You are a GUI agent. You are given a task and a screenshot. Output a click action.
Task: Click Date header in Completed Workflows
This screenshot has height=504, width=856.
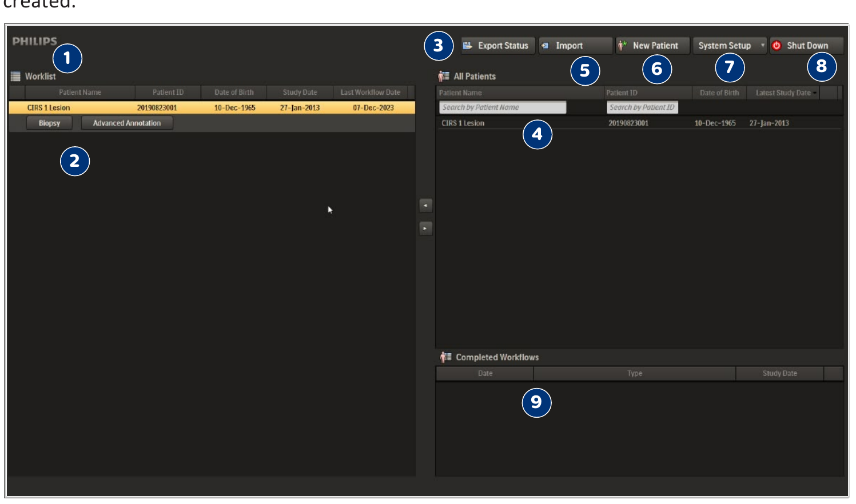(485, 374)
